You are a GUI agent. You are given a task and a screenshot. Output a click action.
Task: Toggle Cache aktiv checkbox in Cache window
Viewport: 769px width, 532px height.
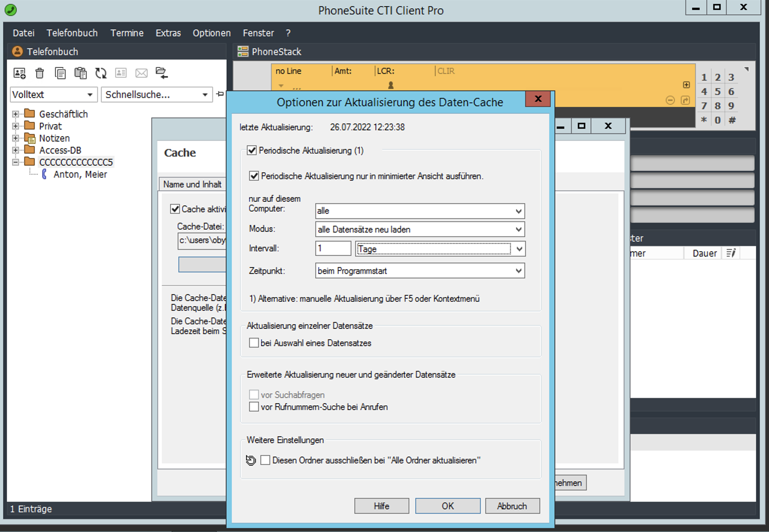click(x=175, y=209)
